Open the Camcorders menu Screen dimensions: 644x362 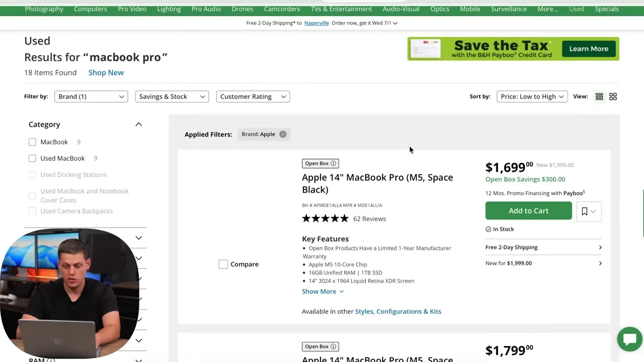pyautogui.click(x=282, y=9)
